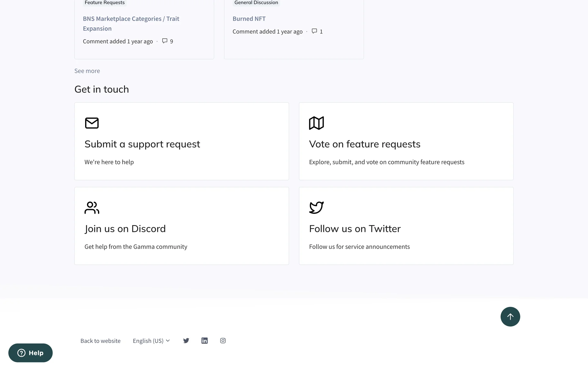Click the envelope support request icon

tap(92, 123)
